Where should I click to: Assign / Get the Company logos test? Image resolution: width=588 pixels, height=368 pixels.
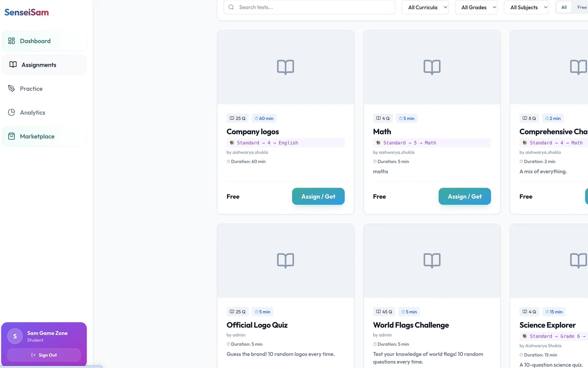[318, 196]
